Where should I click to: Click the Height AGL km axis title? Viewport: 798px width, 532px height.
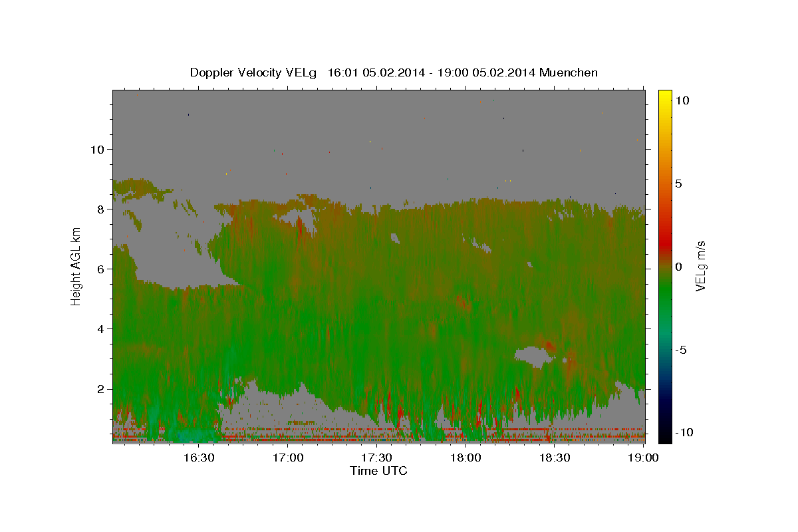(x=76, y=266)
